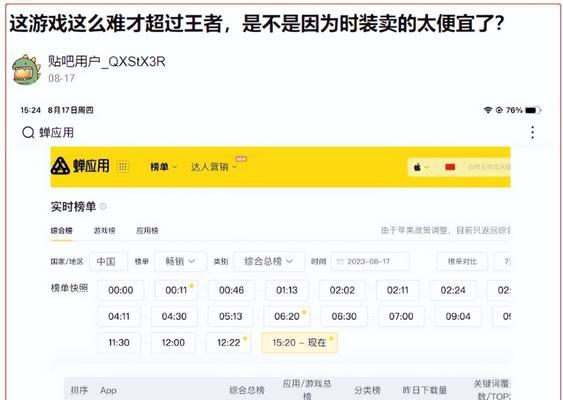This screenshot has height=400, width=563.
Task: Select the 12:00 snapshot
Action: point(173,343)
